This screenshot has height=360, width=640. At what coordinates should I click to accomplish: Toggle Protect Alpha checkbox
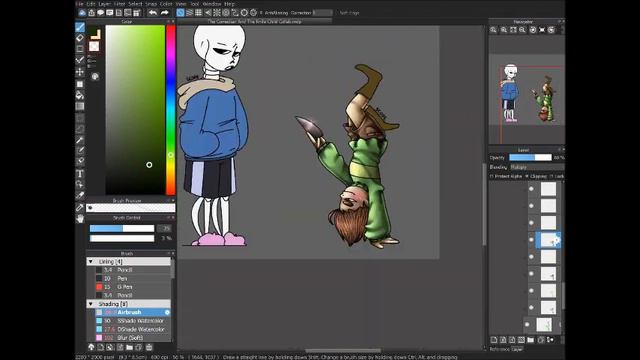tap(492, 176)
